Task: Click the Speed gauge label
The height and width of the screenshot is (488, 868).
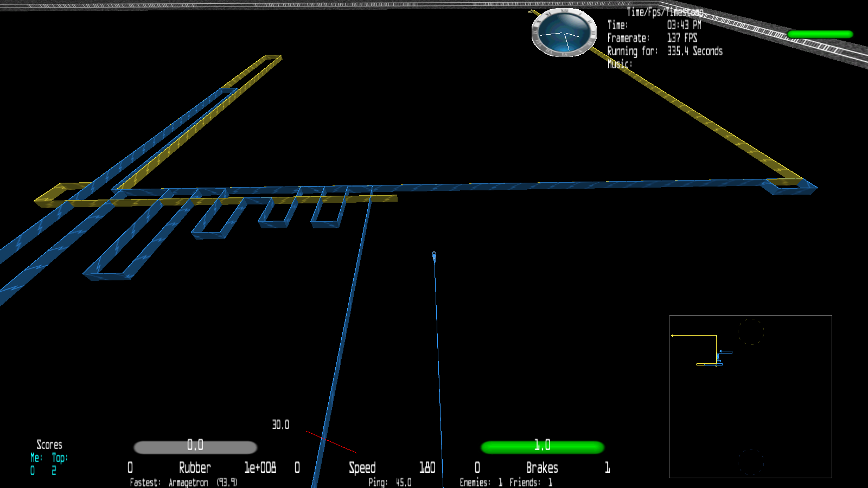Action: [362, 467]
